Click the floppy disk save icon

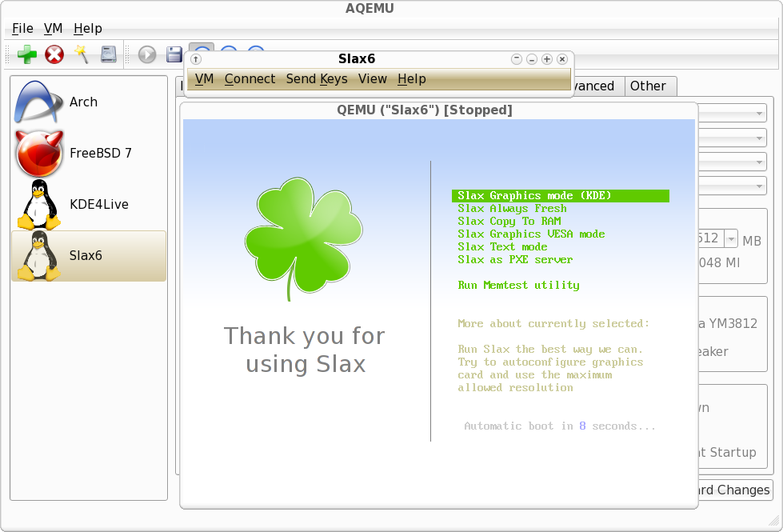[174, 54]
